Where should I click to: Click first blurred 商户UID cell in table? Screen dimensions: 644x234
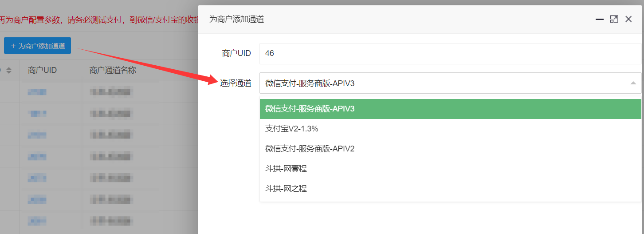coord(37,92)
